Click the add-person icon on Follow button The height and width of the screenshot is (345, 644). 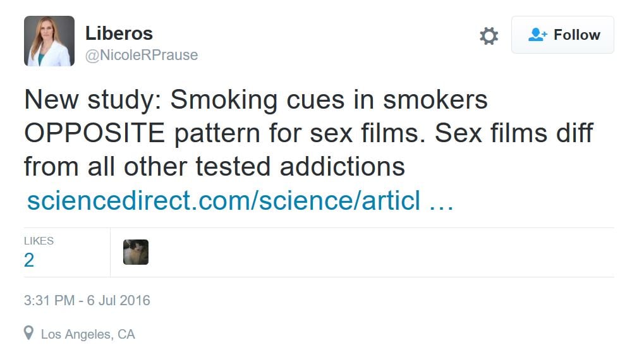[x=537, y=35]
